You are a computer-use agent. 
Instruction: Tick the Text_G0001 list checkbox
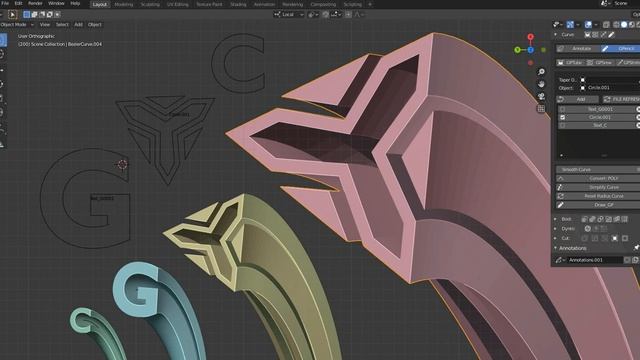563,109
